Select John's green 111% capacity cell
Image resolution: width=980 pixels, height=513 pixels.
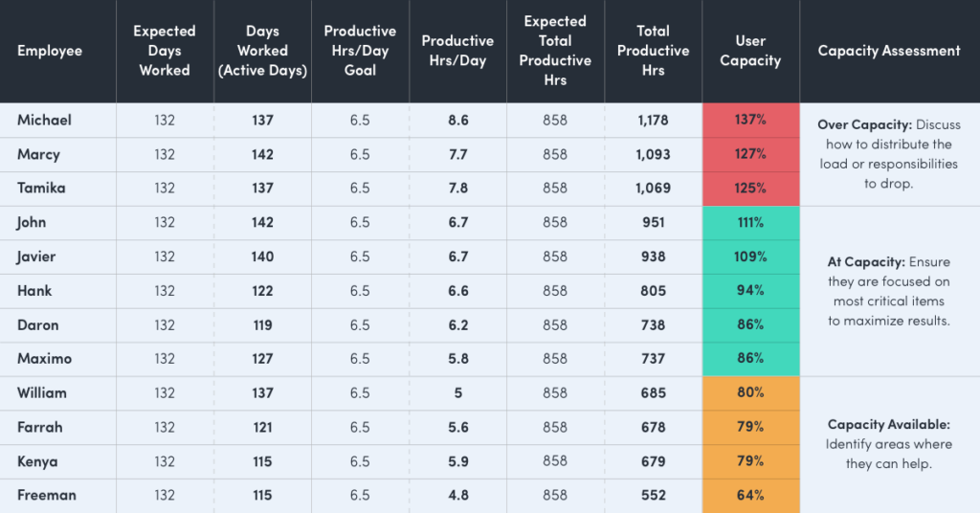(750, 222)
